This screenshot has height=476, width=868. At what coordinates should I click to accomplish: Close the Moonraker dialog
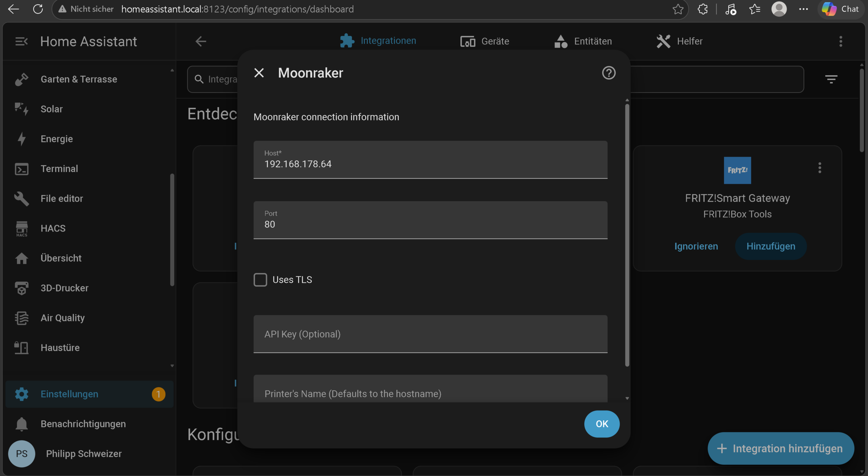(259, 73)
